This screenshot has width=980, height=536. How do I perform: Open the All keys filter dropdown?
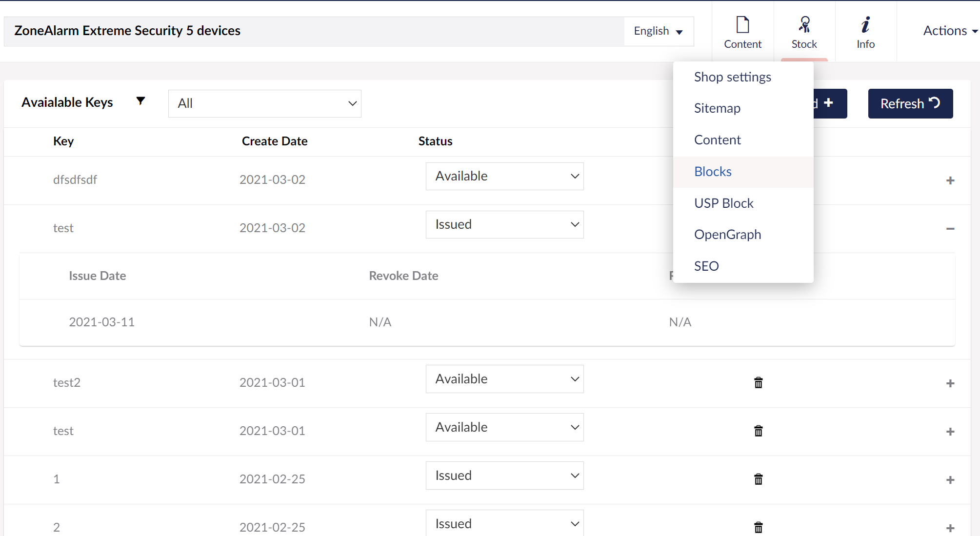(265, 103)
